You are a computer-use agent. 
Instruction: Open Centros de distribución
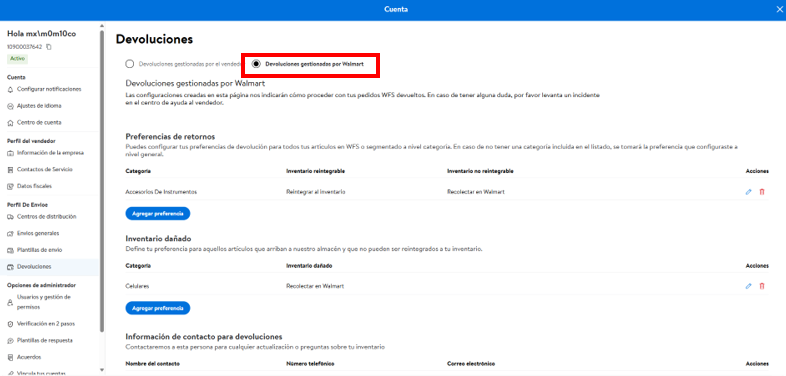pyautogui.click(x=47, y=217)
